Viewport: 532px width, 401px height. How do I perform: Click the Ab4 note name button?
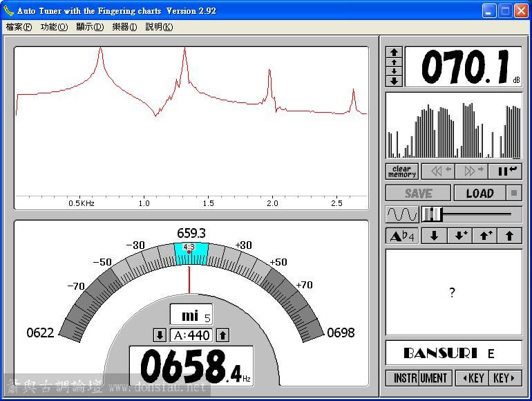click(401, 236)
